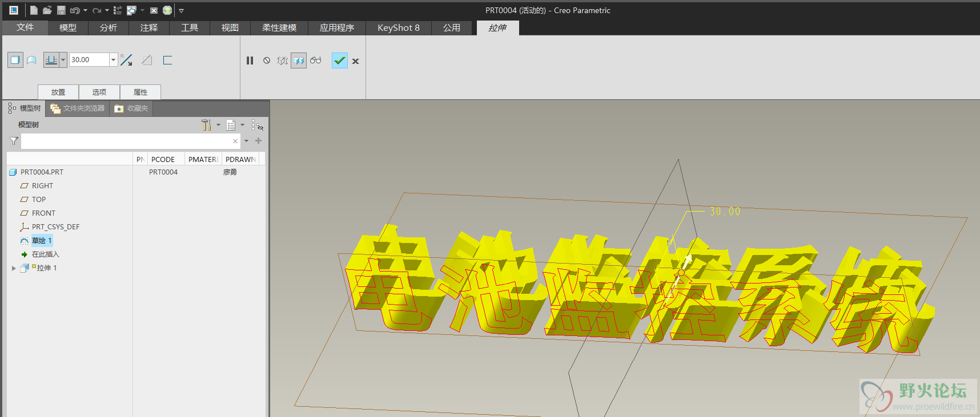This screenshot has width=980, height=417.
Task: Open the 选项 options panel
Action: (x=99, y=92)
